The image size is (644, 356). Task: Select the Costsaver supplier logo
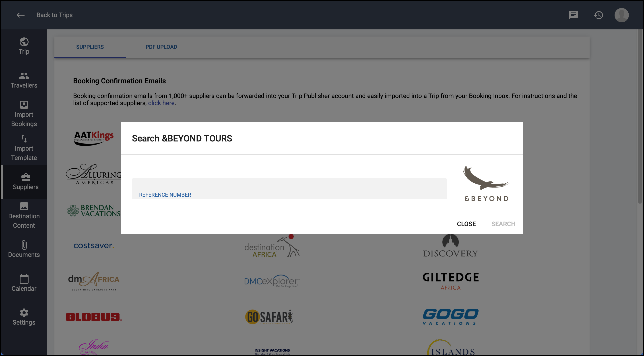94,246
